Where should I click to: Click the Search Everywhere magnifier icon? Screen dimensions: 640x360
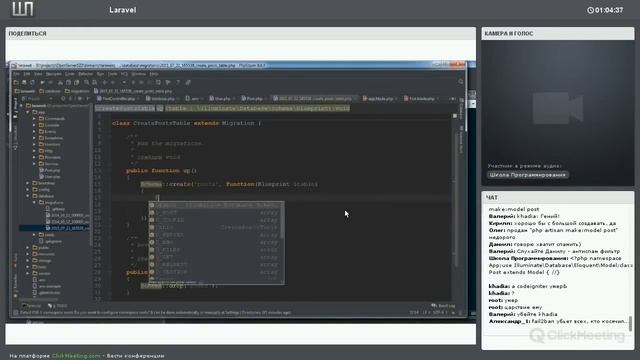pos(461,82)
